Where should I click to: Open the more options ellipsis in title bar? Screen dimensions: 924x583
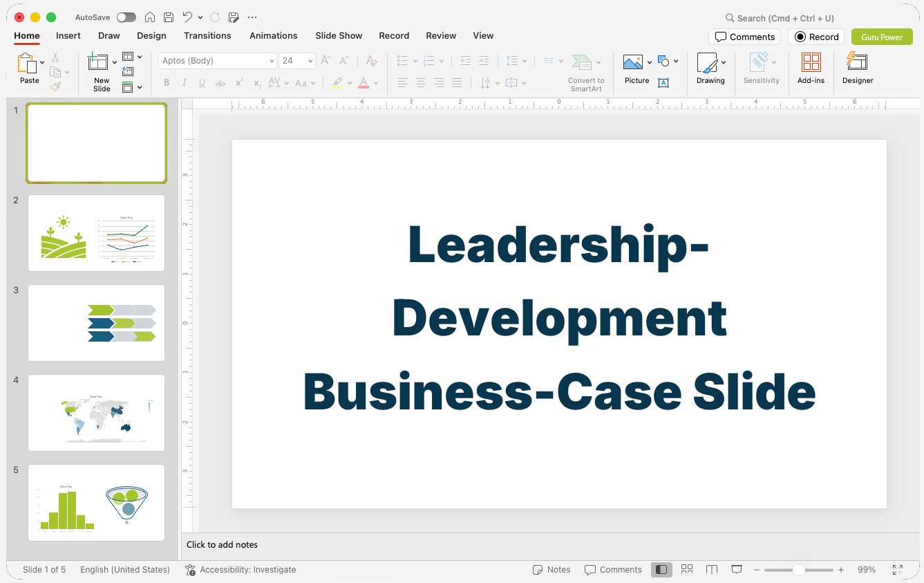tap(252, 17)
